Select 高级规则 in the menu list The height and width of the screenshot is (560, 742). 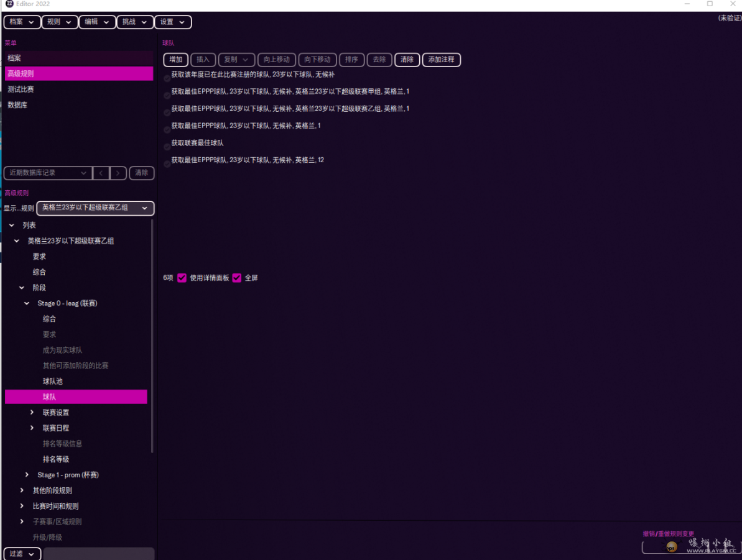(79, 74)
